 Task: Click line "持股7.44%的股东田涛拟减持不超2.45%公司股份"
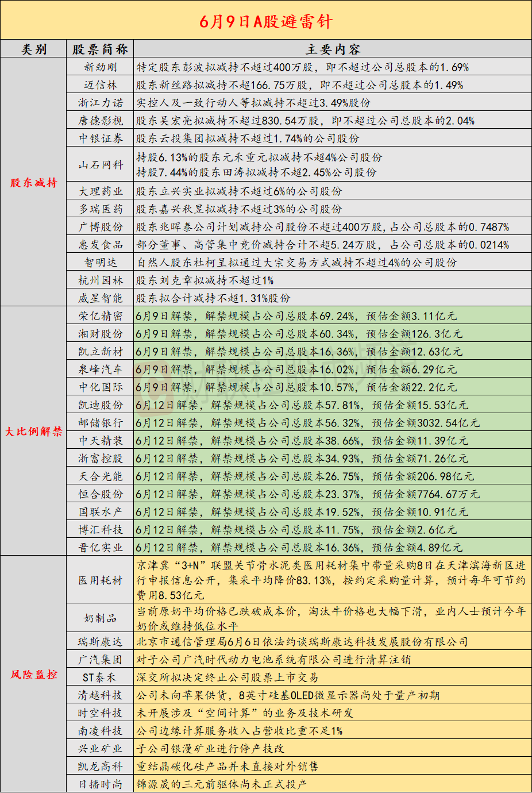(256, 172)
